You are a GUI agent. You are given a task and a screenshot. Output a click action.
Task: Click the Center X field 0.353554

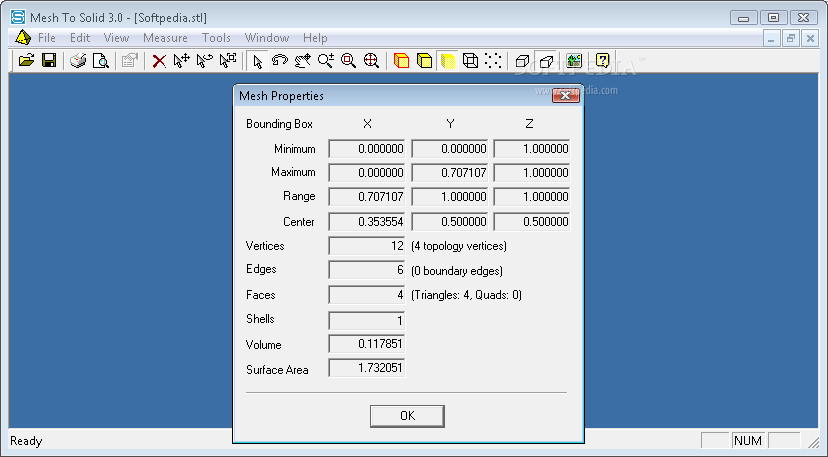click(x=366, y=221)
